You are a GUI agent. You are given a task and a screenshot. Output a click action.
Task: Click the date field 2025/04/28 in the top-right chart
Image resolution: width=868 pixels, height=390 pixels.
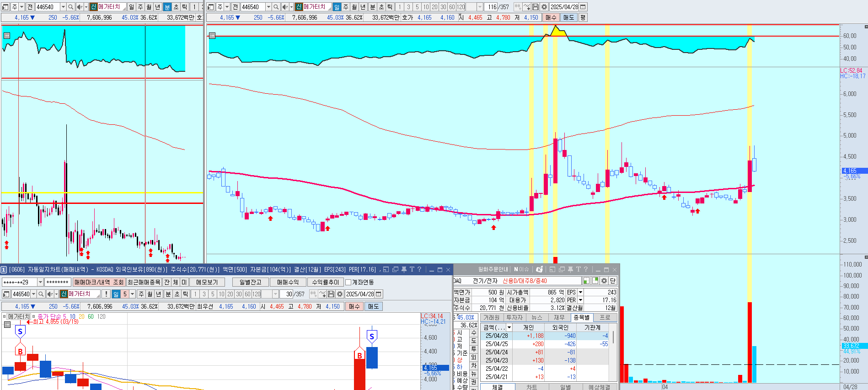tap(564, 7)
